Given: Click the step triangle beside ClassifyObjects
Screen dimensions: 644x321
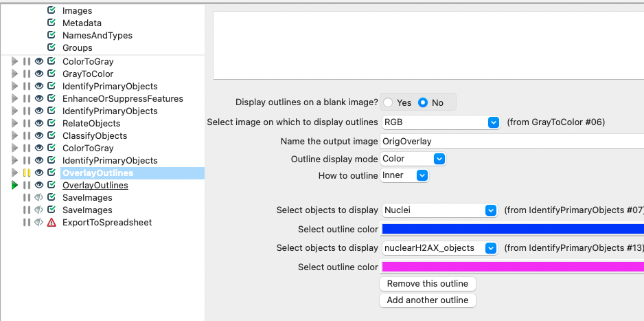Looking at the screenshot, I should 14,136.
